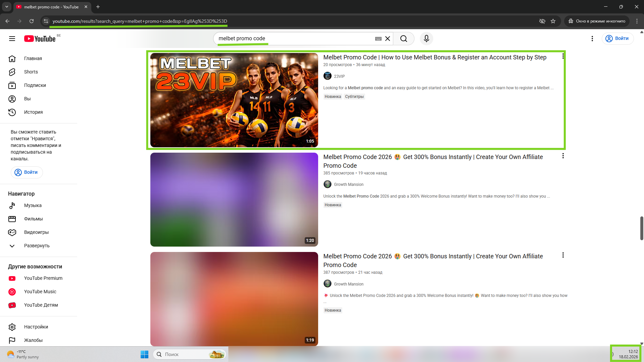Open more options for the 385-views video
Viewport: 644px width, 362px height.
563,156
